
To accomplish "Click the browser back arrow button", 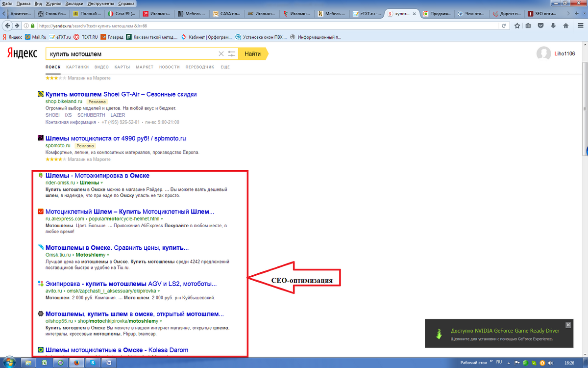I will pos(8,26).
